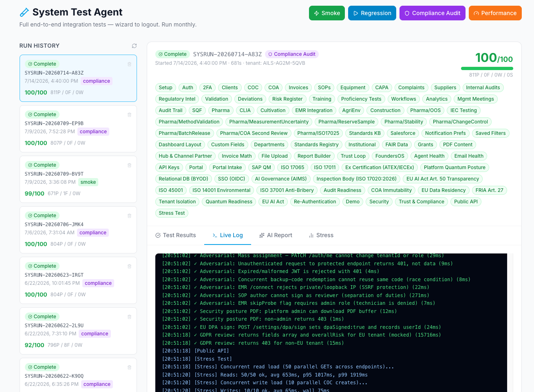
Task: Open the Live Log tab
Action: (227, 235)
